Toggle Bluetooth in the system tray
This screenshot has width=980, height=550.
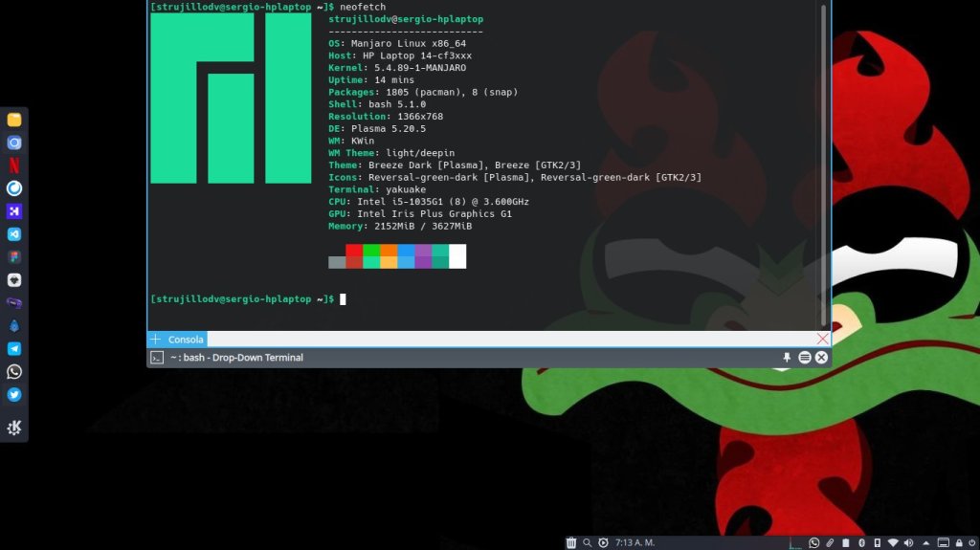(861, 543)
